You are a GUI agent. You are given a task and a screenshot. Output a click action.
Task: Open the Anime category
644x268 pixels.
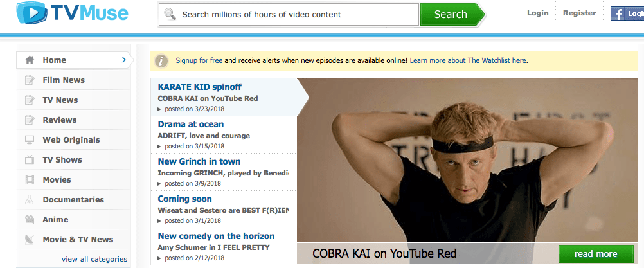tap(74, 220)
